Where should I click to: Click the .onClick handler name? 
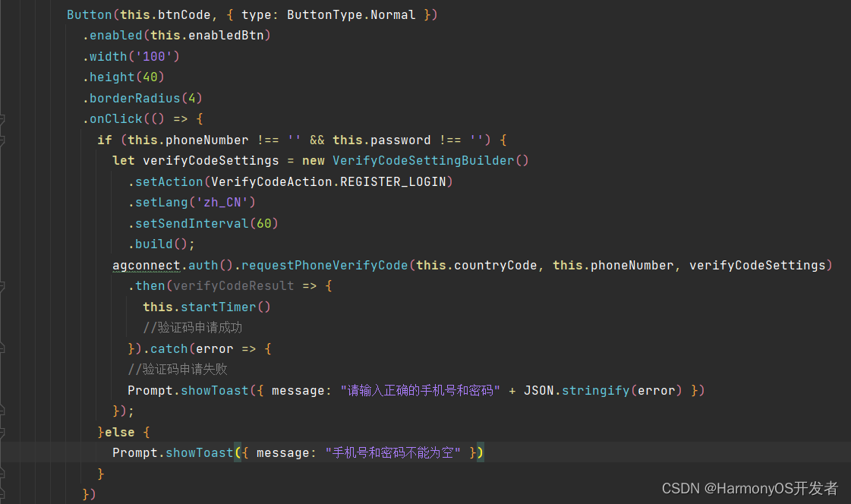pos(112,119)
